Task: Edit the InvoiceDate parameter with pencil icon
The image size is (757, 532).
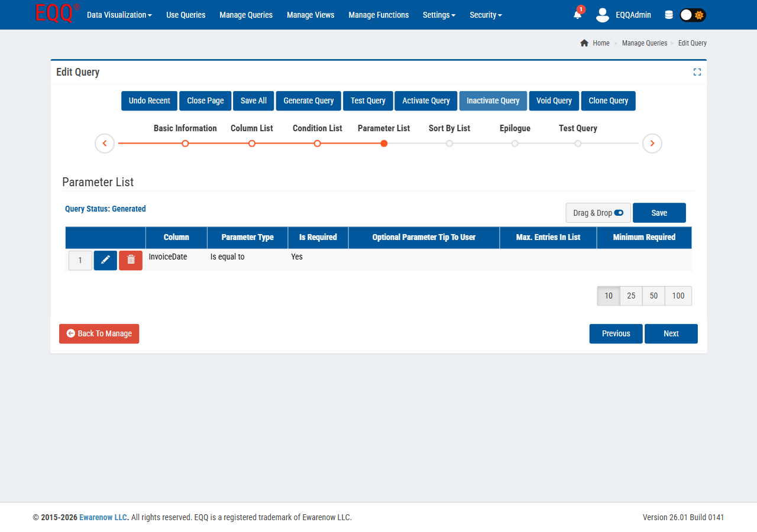Action: click(x=105, y=260)
